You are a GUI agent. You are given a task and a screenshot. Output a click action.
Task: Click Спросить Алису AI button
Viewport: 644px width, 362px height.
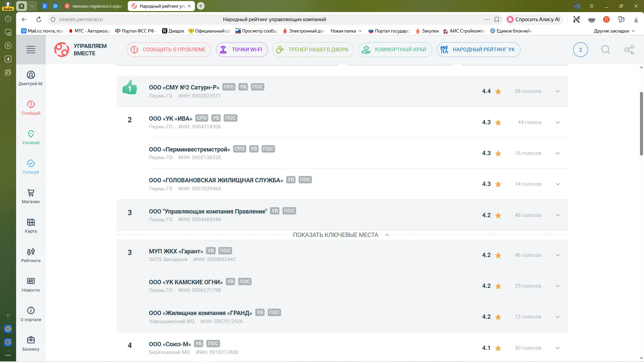click(x=533, y=19)
